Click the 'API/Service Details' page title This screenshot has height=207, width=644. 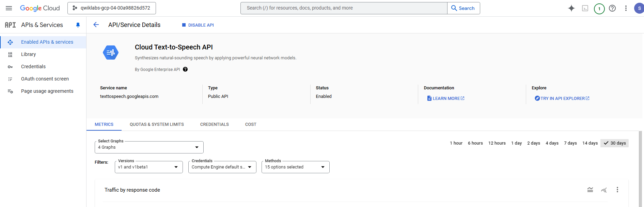tap(134, 25)
